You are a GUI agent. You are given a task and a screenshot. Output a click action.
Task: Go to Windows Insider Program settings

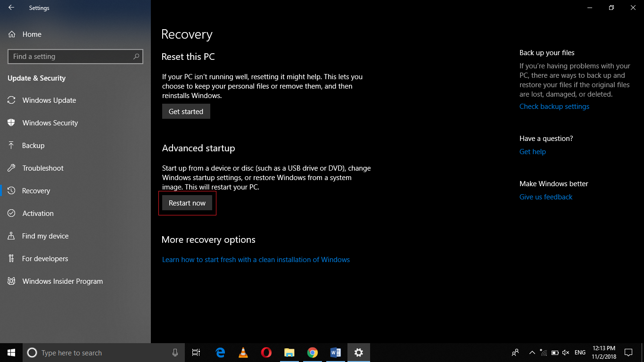[x=75, y=281]
